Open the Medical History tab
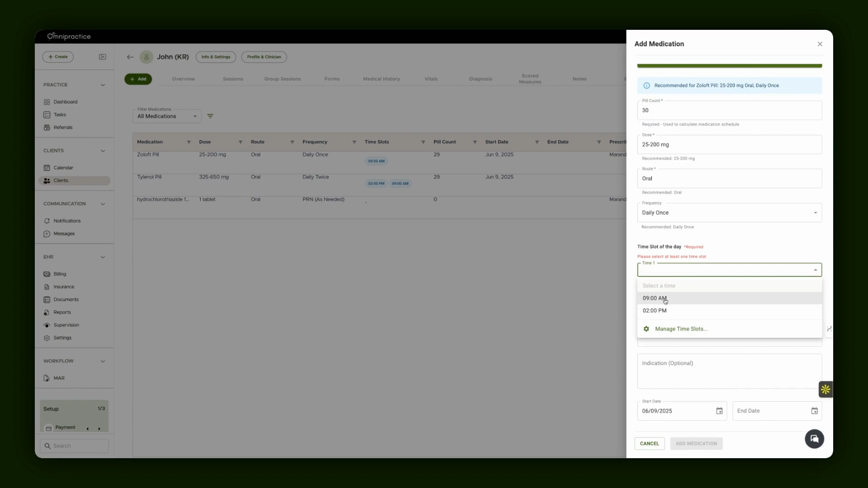Screen dimensions: 868x488 (x=381, y=79)
